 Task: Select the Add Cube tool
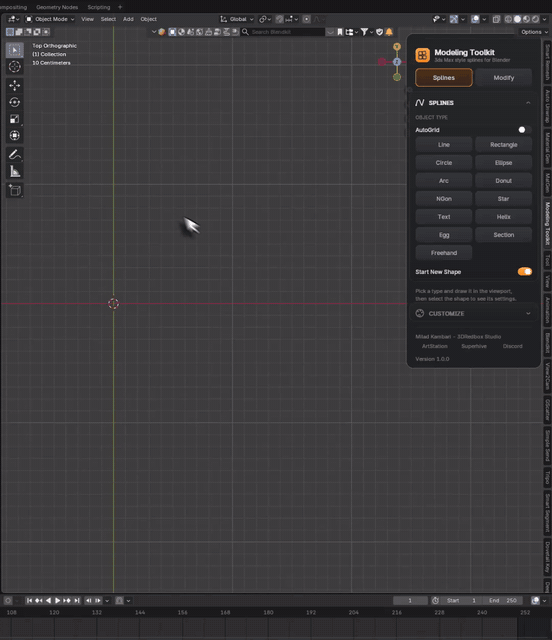(15, 190)
